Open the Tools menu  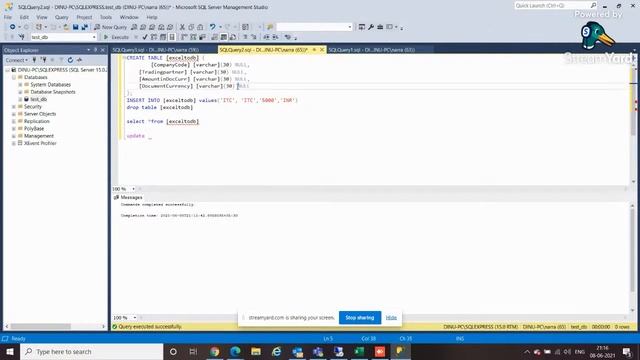click(x=106, y=17)
